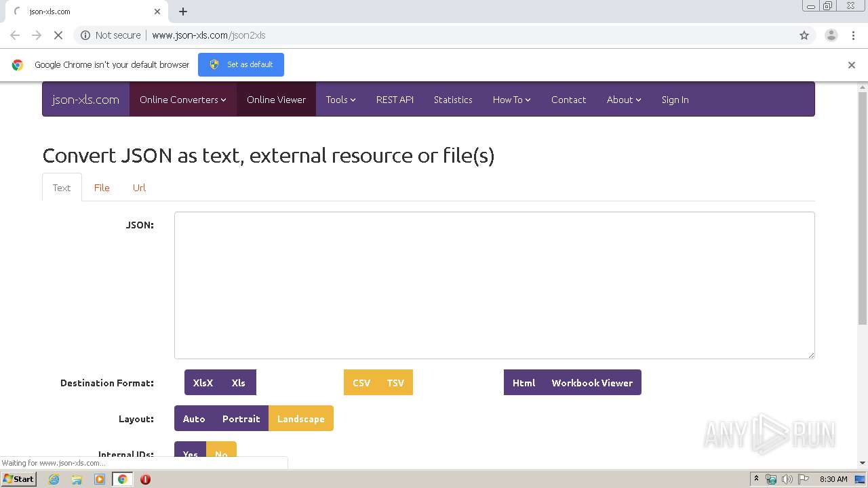Open the Sign In page

(x=675, y=100)
